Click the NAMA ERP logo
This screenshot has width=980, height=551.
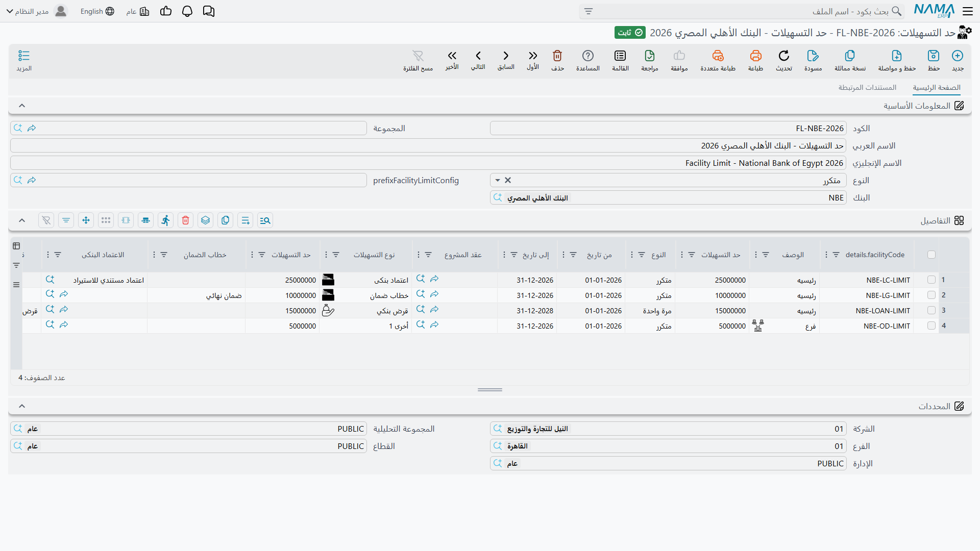pos(934,11)
